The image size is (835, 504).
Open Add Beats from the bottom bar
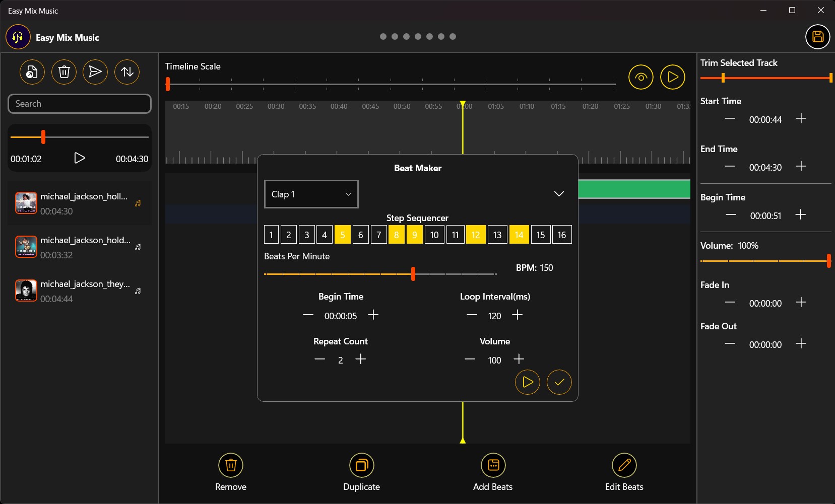(492, 471)
